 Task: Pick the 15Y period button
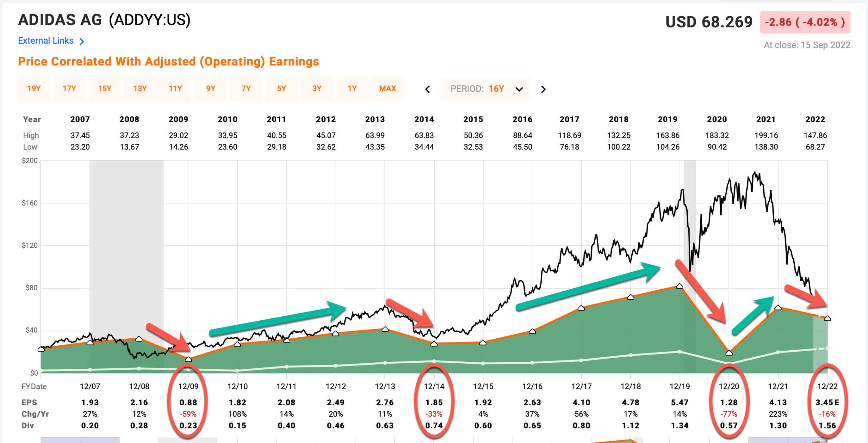(105, 89)
